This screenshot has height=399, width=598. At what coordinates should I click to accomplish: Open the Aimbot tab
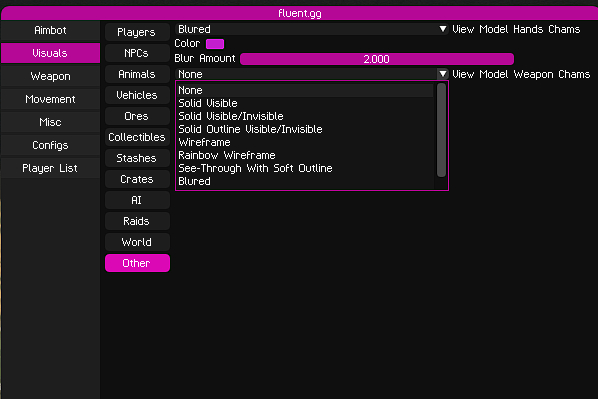coord(50,31)
